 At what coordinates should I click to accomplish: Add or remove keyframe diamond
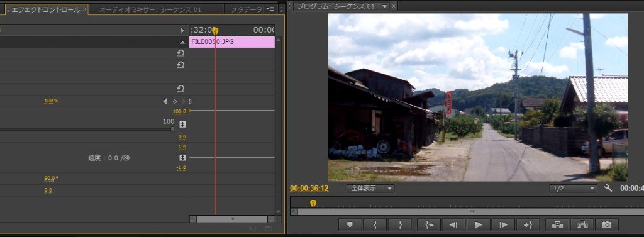pyautogui.click(x=175, y=101)
